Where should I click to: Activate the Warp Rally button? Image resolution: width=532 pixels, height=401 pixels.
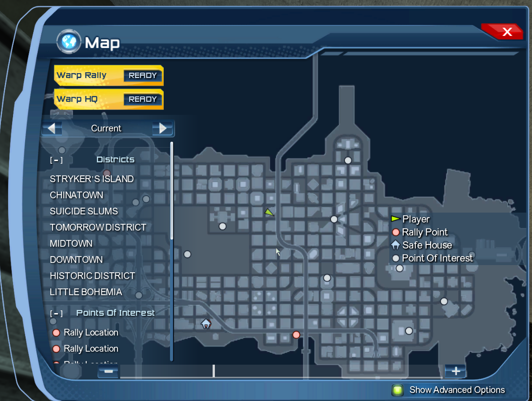[x=109, y=75]
